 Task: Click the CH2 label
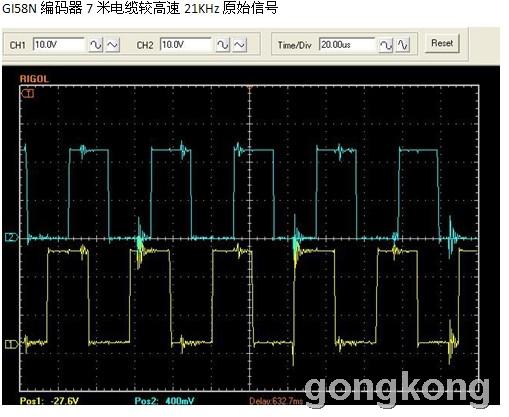[x=145, y=45]
